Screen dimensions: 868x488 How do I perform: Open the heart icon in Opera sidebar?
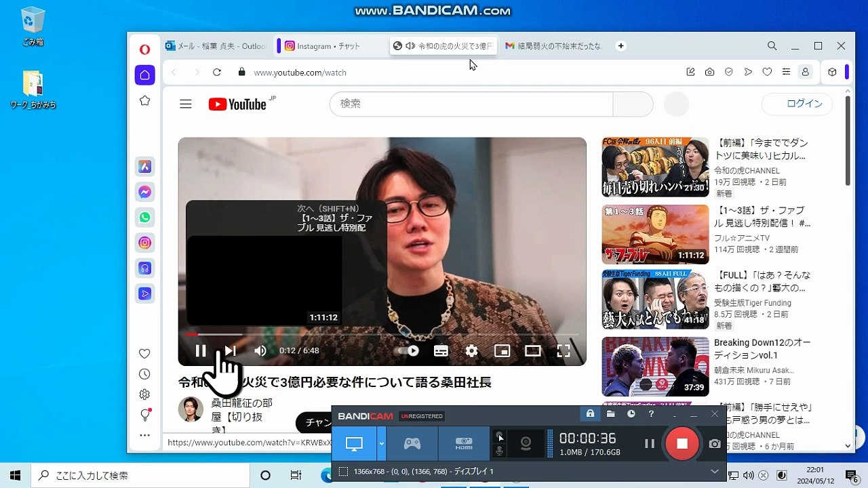(144, 354)
